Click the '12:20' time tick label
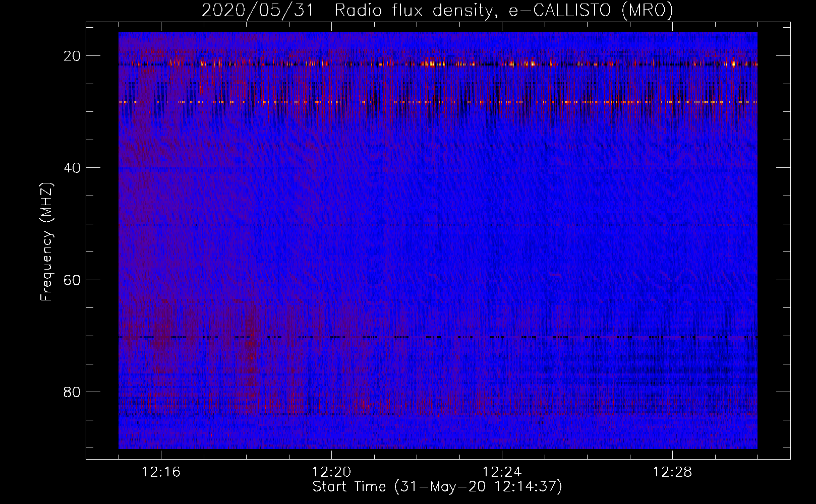 point(332,472)
